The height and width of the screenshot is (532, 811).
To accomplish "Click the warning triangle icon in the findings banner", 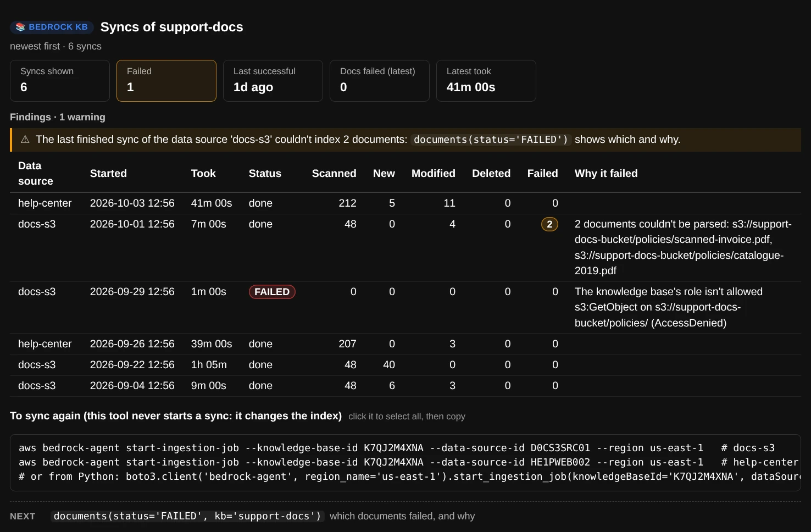I will (x=25, y=140).
